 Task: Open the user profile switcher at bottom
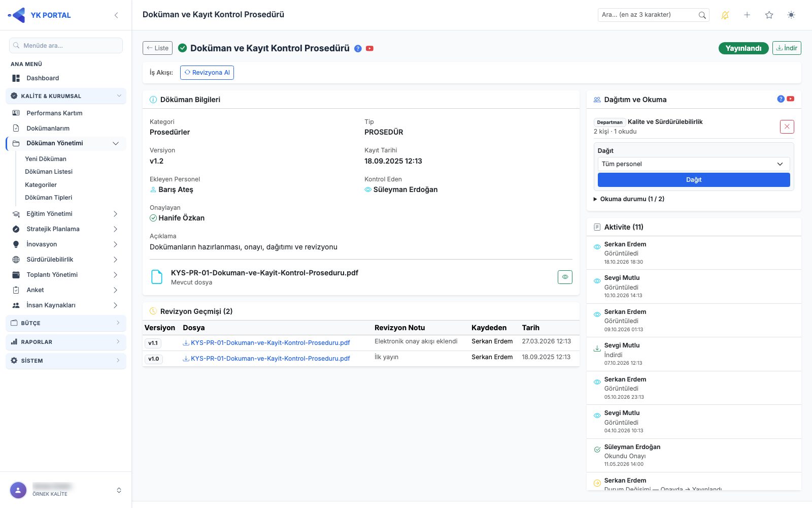[66, 490]
